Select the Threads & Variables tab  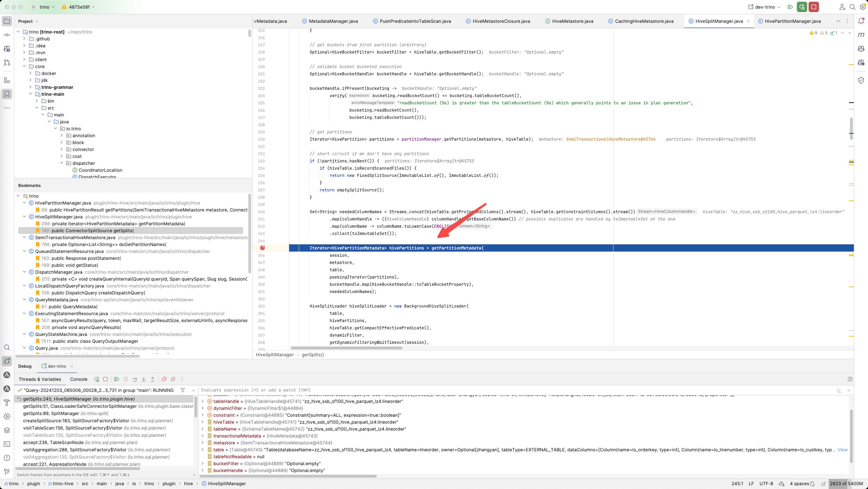[40, 379]
